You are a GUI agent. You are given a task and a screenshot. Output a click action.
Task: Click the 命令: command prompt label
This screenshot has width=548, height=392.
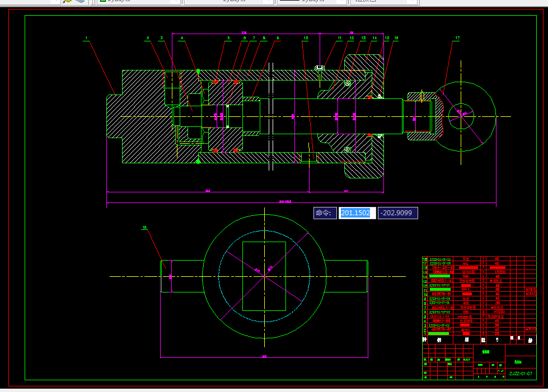click(325, 213)
